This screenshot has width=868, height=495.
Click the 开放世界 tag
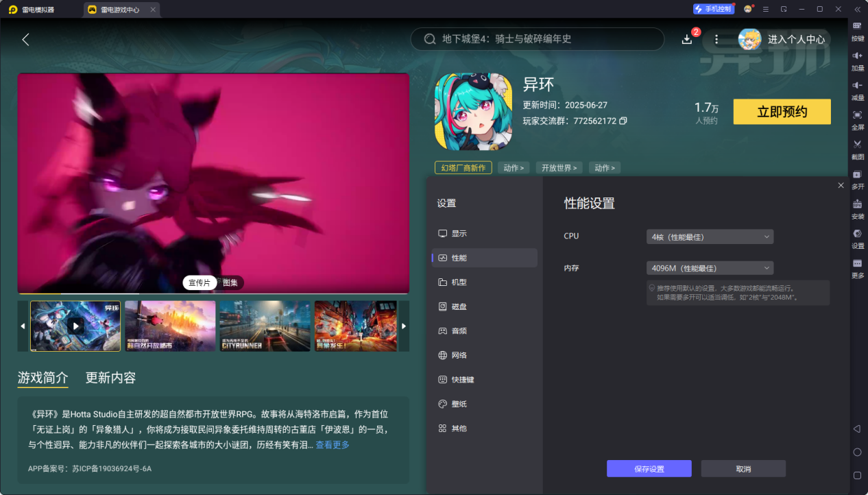coord(559,168)
